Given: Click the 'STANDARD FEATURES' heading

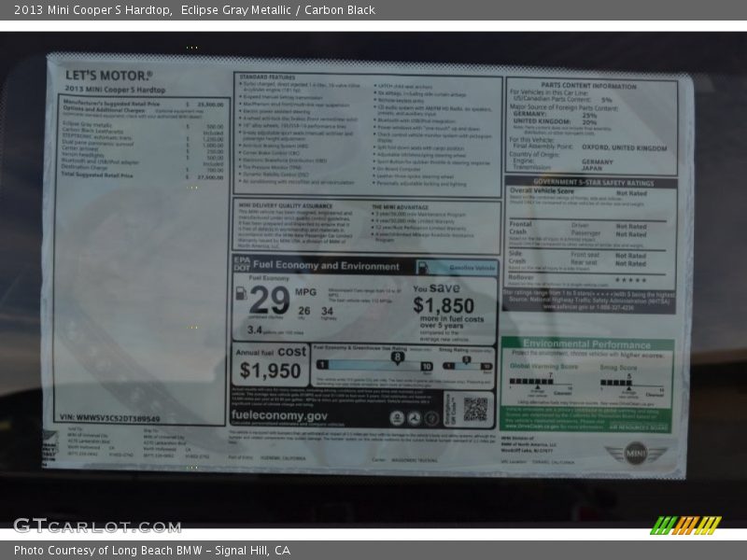Looking at the screenshot, I should click(267, 77).
